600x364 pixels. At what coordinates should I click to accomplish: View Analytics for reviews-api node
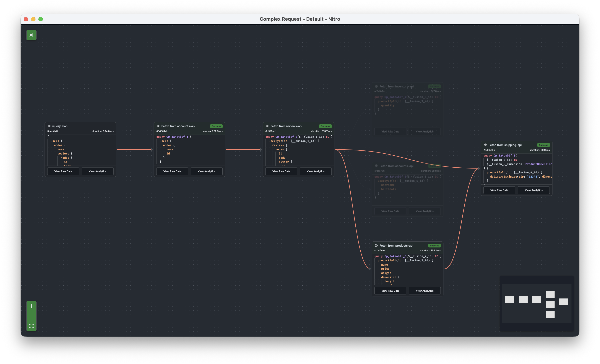pos(316,171)
